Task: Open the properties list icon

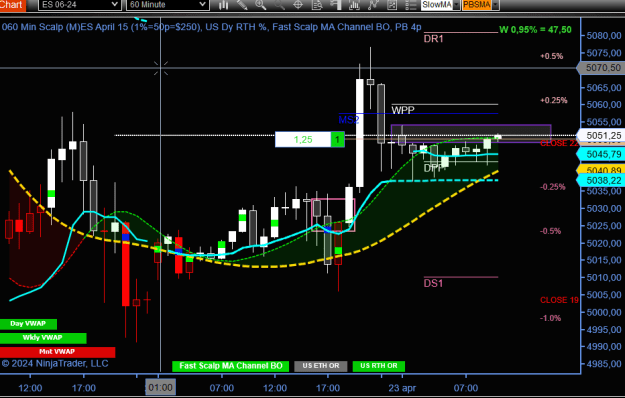Action: (x=410, y=5)
